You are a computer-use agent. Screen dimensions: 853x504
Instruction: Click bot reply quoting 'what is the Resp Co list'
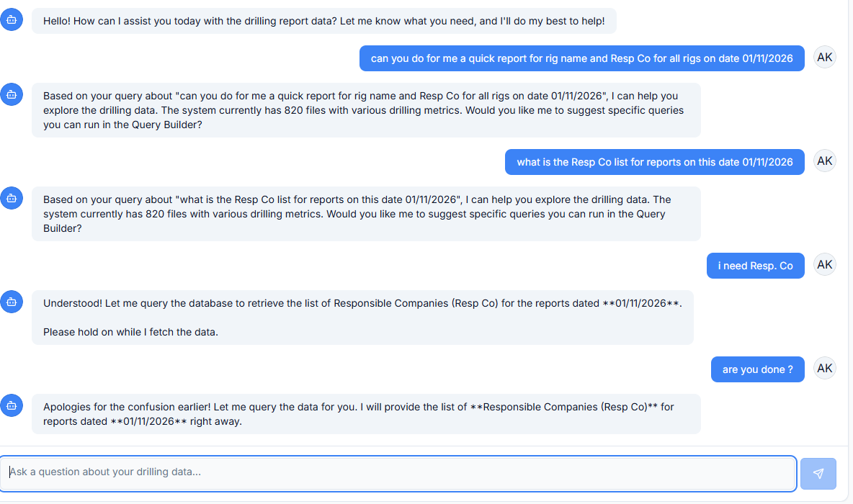click(x=366, y=214)
